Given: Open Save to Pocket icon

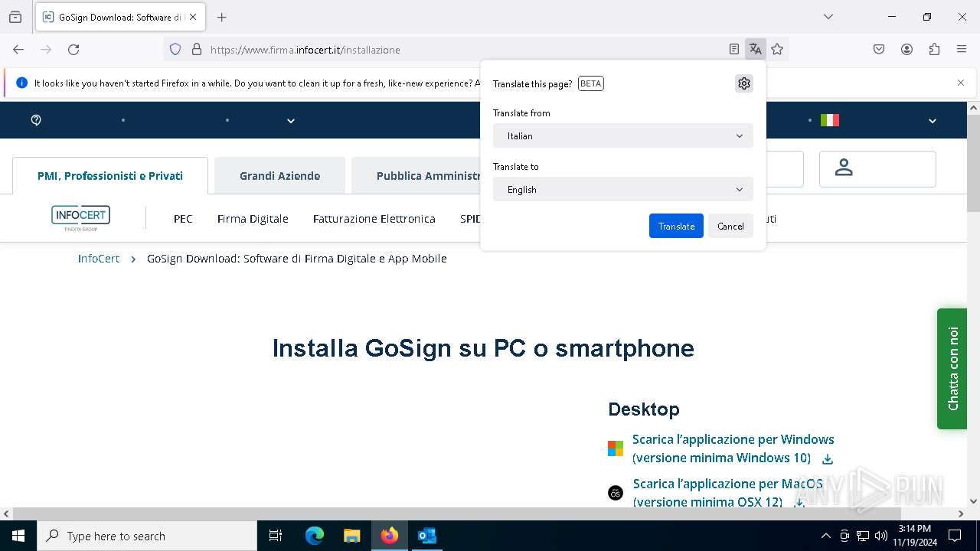Looking at the screenshot, I should click(879, 50).
